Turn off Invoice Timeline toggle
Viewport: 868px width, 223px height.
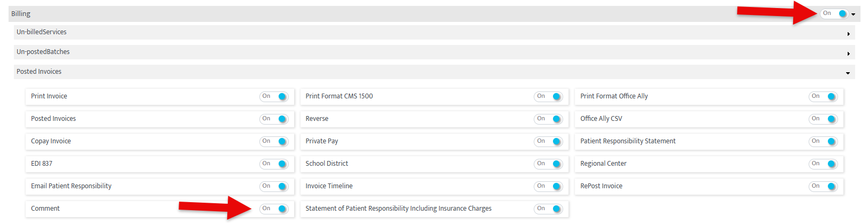549,187
